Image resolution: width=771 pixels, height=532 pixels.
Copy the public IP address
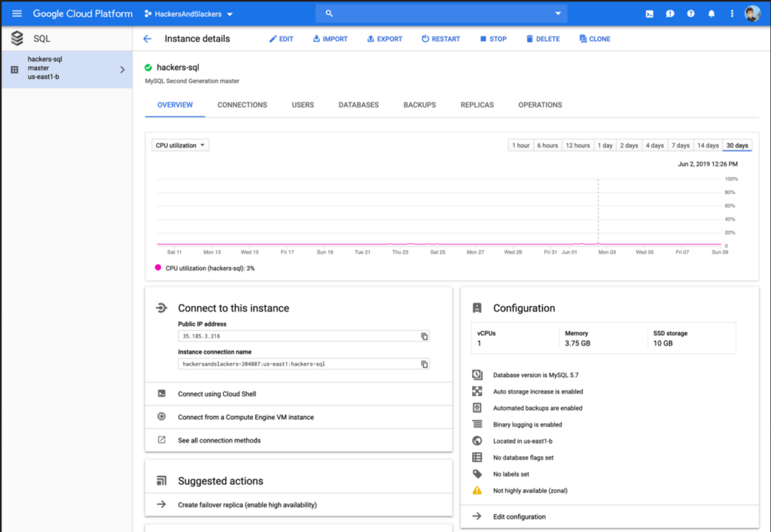coord(424,336)
